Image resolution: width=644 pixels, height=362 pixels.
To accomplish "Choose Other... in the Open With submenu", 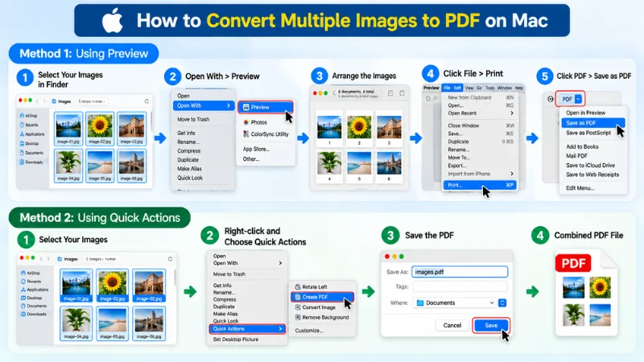I will point(251,159).
